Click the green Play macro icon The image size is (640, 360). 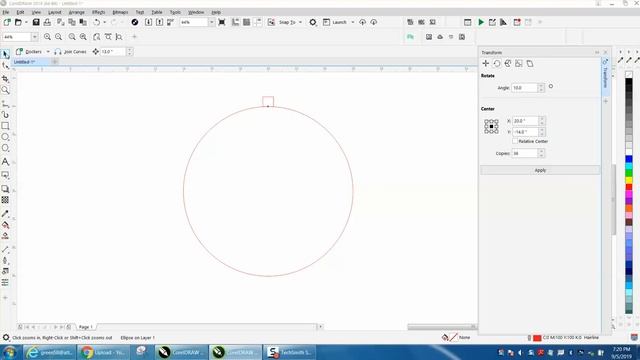click(x=481, y=22)
